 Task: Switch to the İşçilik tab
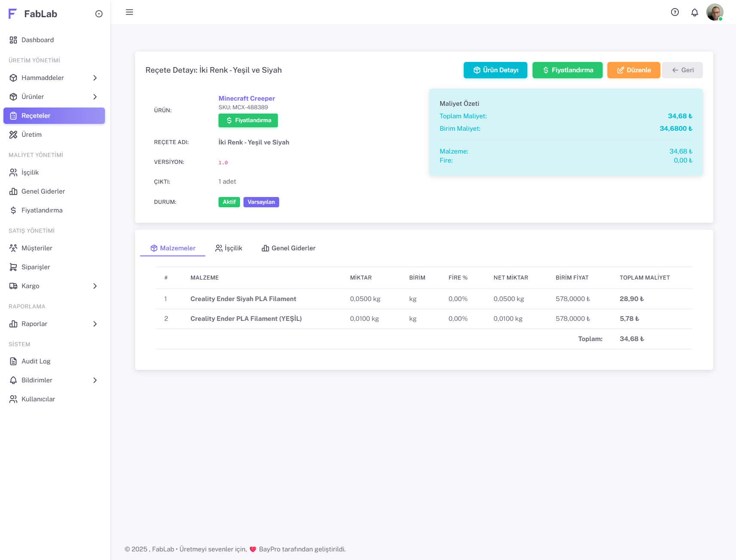tap(229, 248)
